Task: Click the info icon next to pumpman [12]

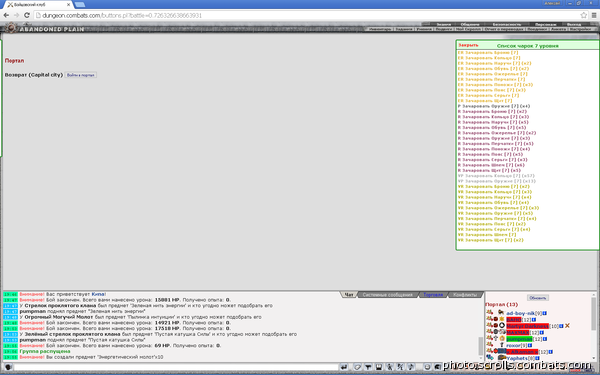Action: click(545, 339)
